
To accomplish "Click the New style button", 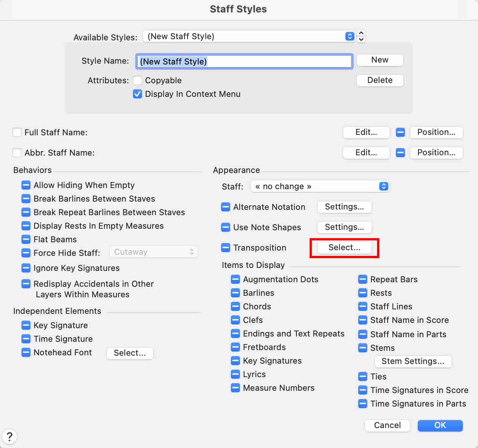I will click(380, 60).
